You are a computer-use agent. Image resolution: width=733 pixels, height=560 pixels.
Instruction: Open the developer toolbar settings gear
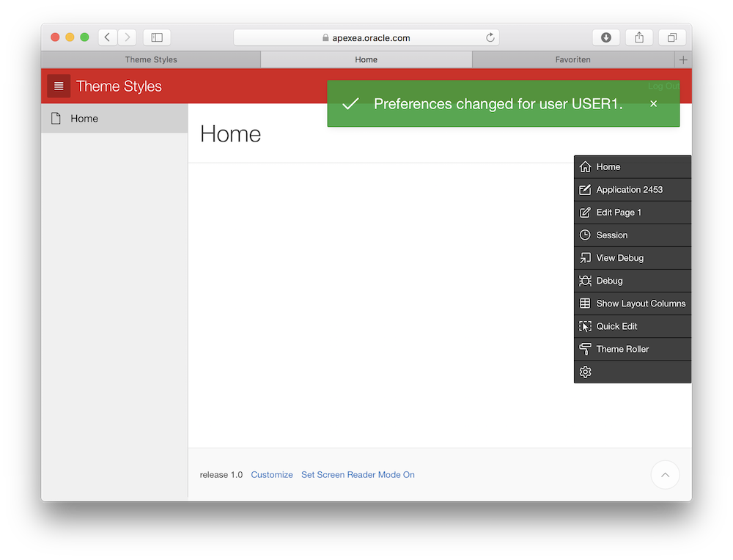(x=585, y=372)
